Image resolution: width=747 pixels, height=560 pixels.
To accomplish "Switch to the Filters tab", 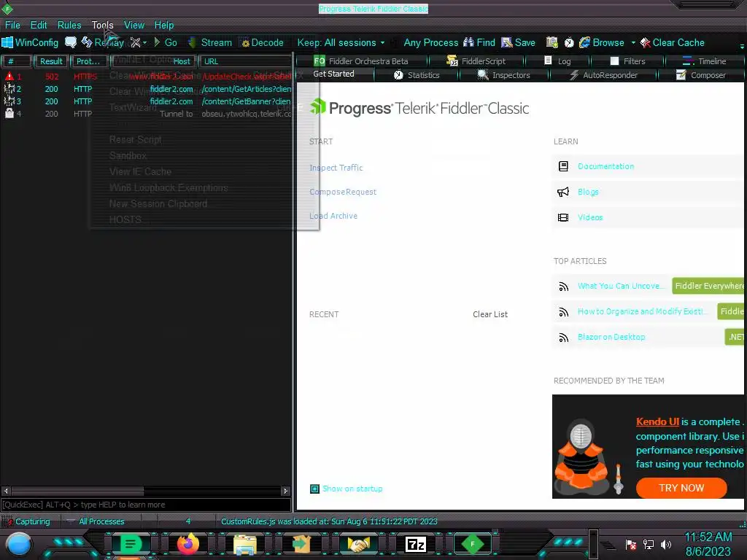I will pyautogui.click(x=627, y=61).
